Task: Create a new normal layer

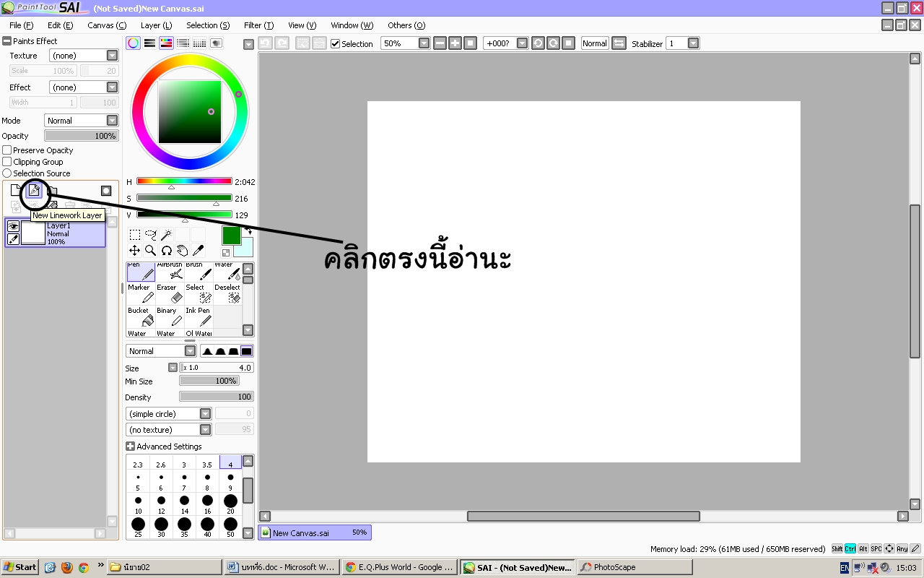Action: click(x=16, y=191)
